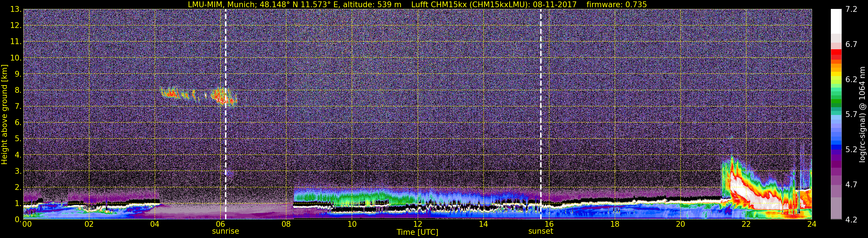Click the "4.7" colorbar tick label
The height and width of the screenshot is (238, 868).
(851, 185)
